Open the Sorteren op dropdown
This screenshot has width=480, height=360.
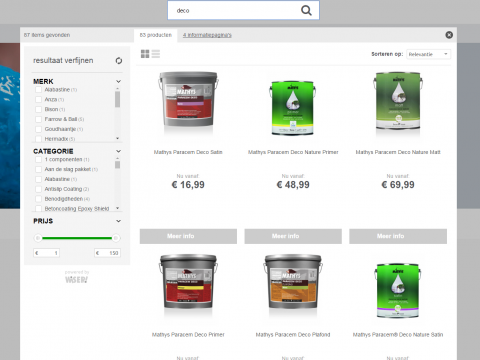tap(428, 54)
